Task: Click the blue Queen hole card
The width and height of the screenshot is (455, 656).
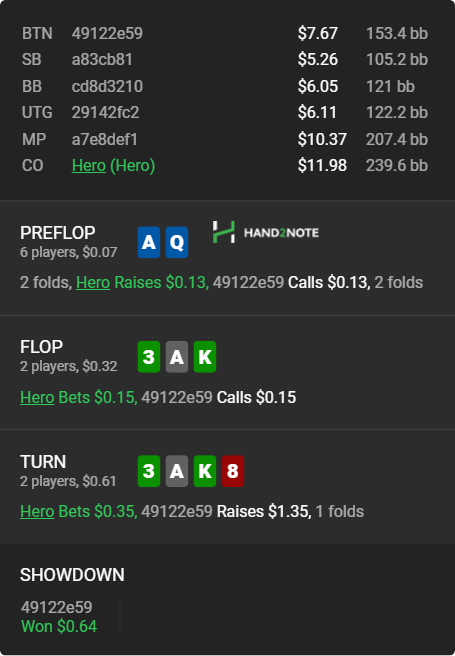Action: 177,242
